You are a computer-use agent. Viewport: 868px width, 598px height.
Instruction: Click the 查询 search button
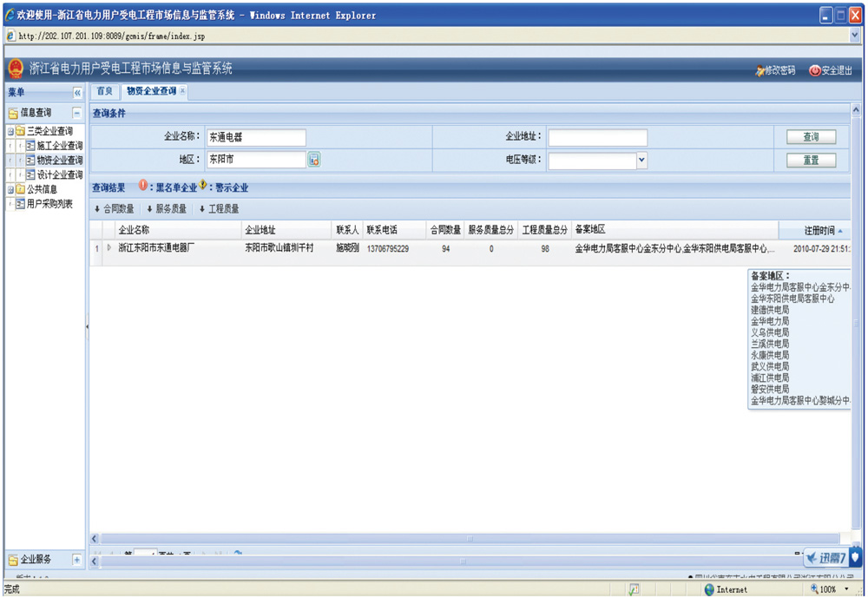tap(811, 137)
